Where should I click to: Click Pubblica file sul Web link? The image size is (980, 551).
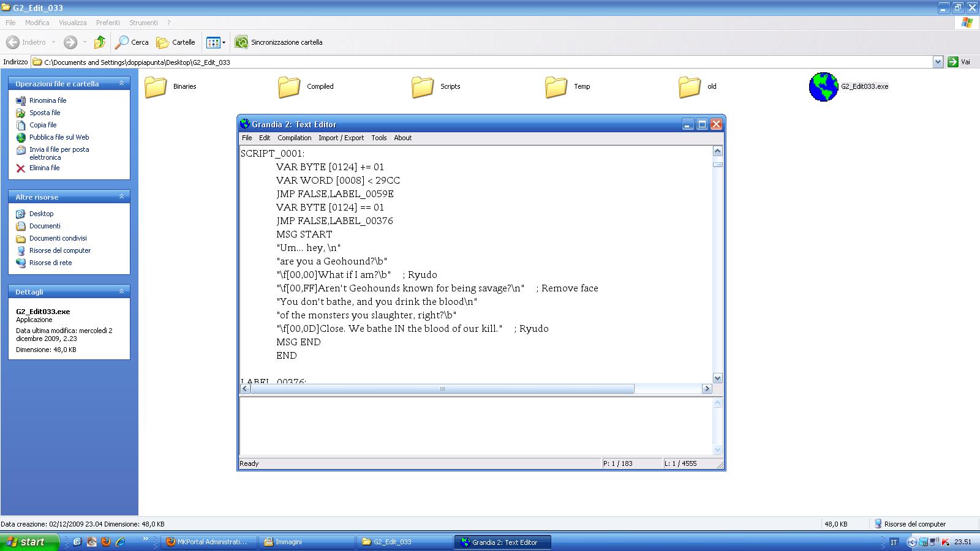(x=59, y=137)
